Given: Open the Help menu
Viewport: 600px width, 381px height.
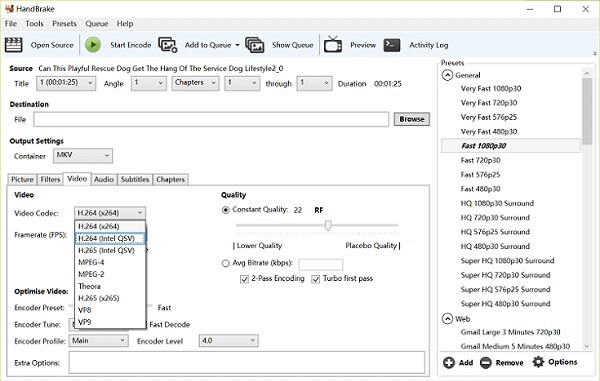Looking at the screenshot, I should 125,24.
